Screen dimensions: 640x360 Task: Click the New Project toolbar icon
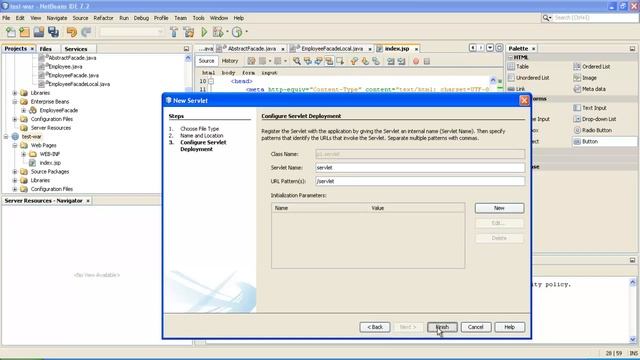click(25, 32)
